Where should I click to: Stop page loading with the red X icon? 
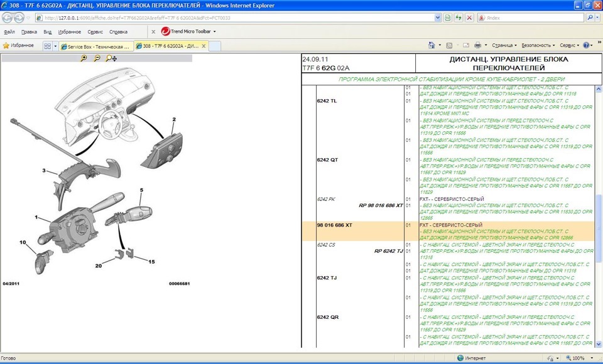[x=469, y=18]
